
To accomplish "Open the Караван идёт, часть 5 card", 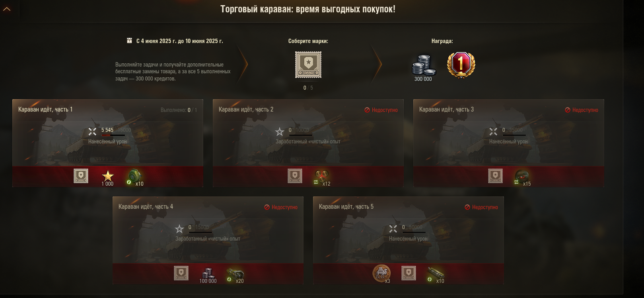I will coord(409,240).
